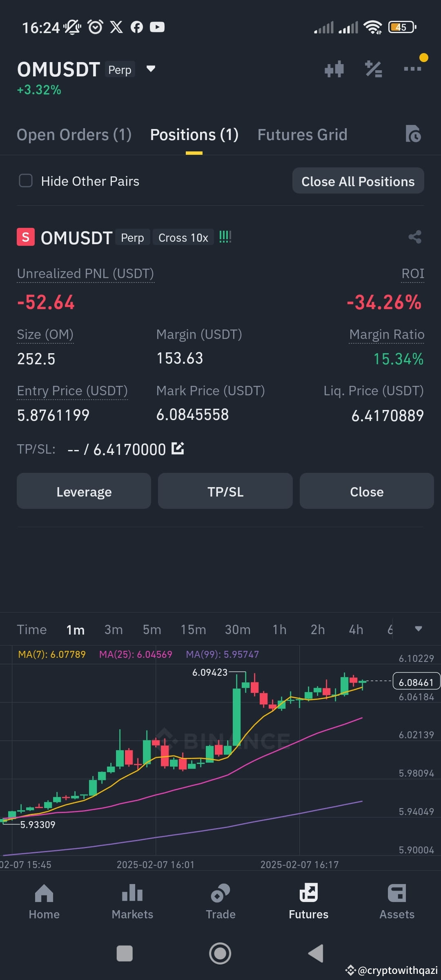
Task: Tap Android recent apps square button
Action: [125, 953]
